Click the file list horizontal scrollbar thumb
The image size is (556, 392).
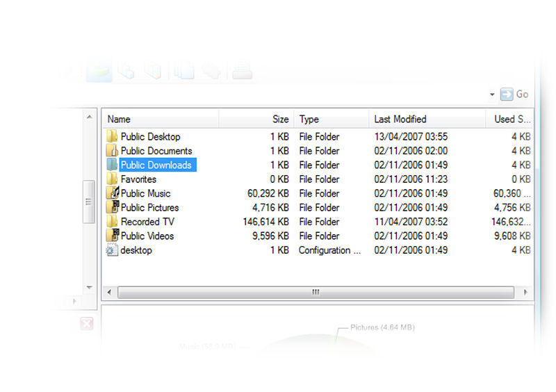[x=316, y=293]
